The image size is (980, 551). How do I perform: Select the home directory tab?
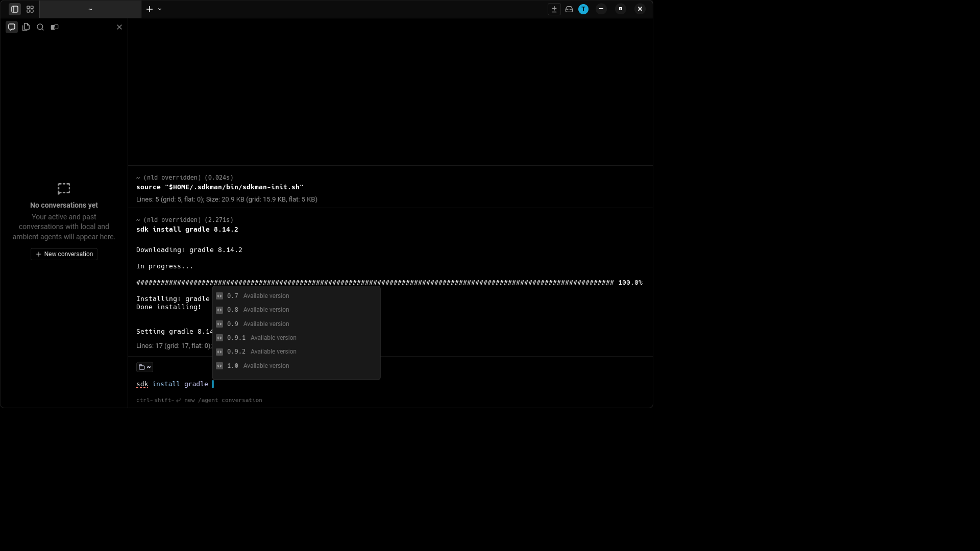click(90, 9)
